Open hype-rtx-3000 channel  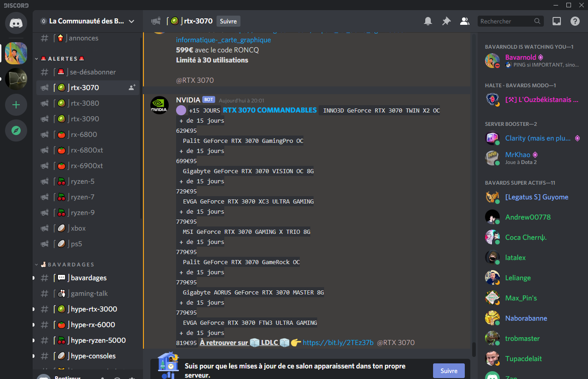87,309
